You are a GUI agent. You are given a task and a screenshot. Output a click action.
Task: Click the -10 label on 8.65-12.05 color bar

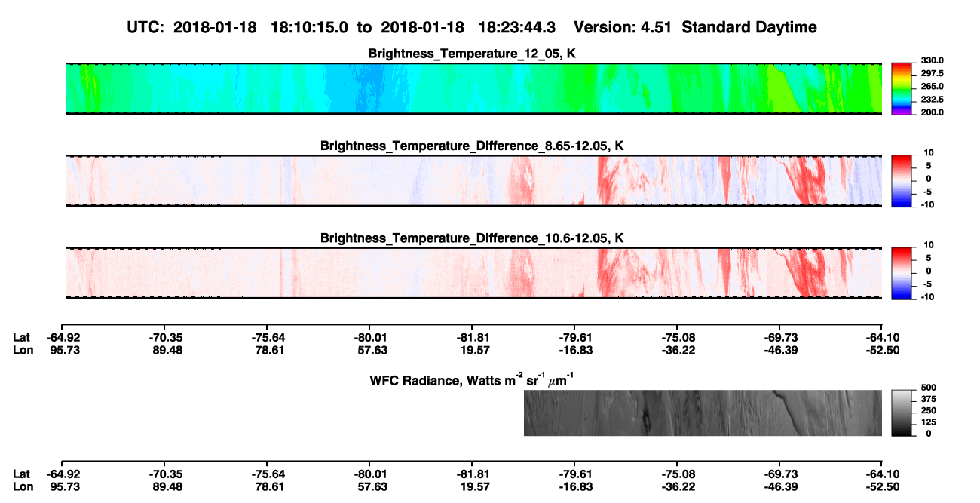coord(928,204)
